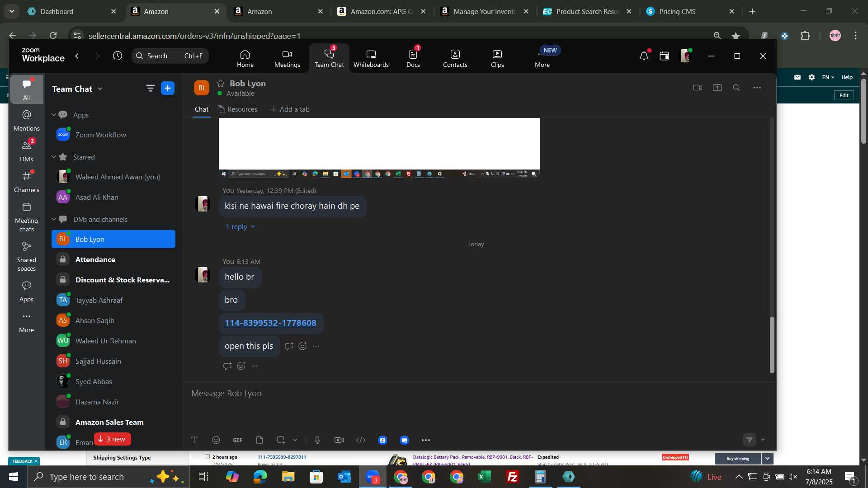Add reaction to 'open this pls' message

click(x=303, y=346)
